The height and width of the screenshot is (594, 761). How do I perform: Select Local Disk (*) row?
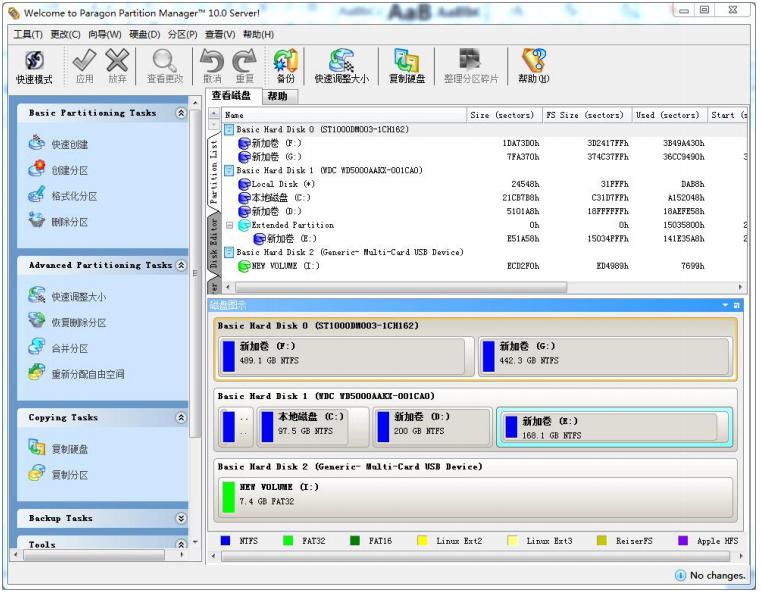484,184
